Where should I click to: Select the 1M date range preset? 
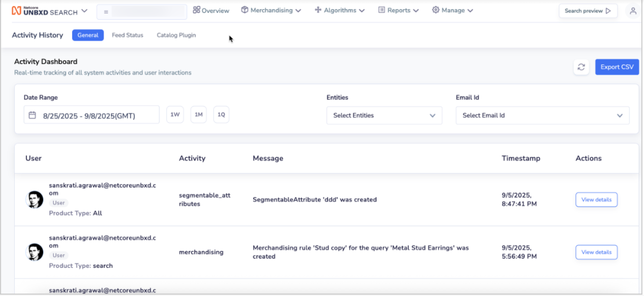coord(199,115)
